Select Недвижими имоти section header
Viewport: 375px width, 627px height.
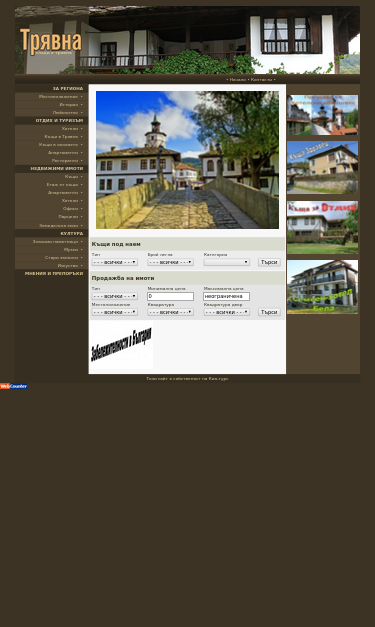[57, 168]
